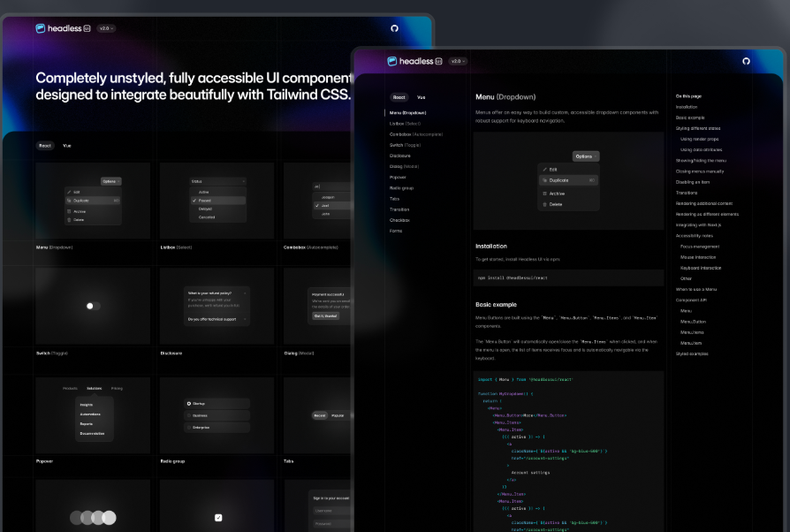Jump to Using render props link
This screenshot has width=790, height=532.
pos(700,139)
